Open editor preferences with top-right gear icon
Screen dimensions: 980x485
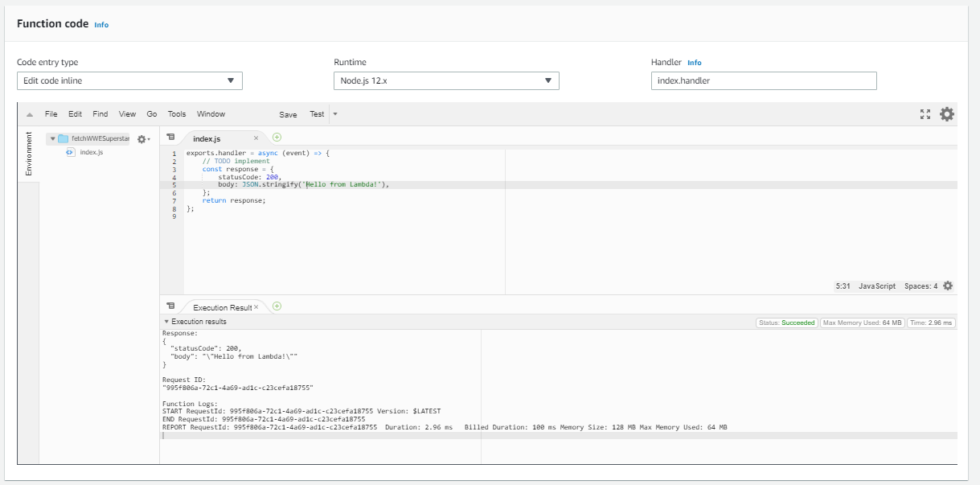coord(946,113)
